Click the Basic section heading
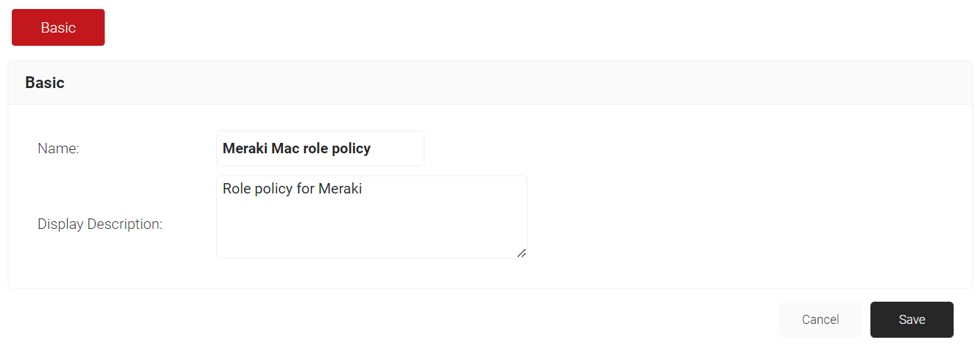Screen dimensions: 980x344 point(45,83)
